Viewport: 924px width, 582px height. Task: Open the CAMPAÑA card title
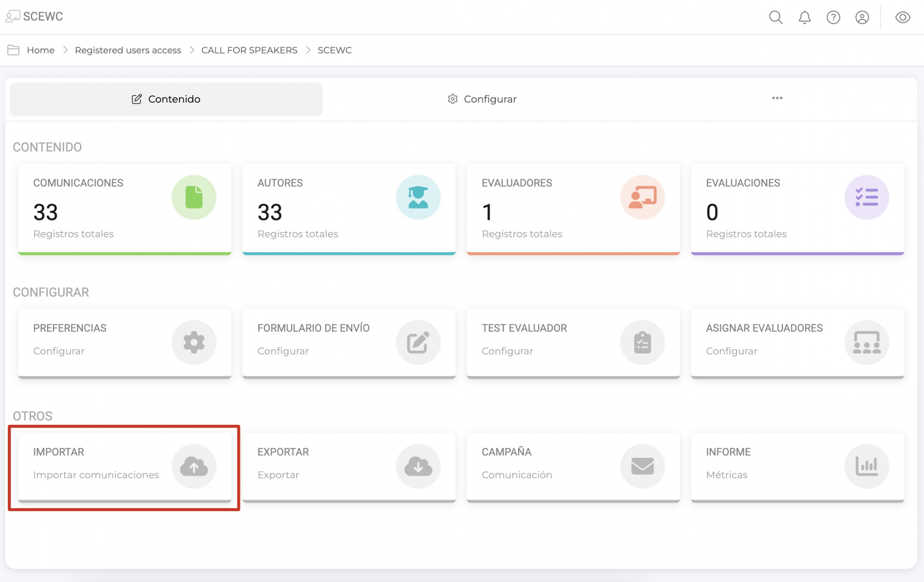tap(506, 452)
